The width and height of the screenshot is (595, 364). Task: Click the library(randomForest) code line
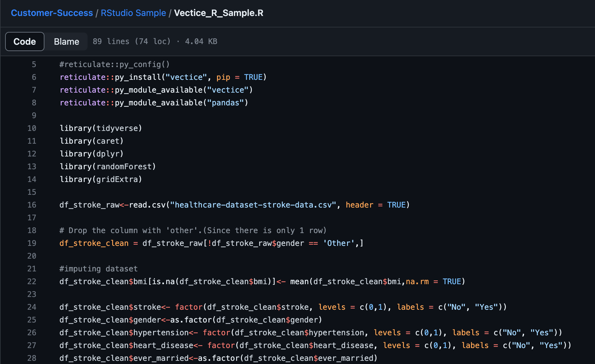point(107,167)
